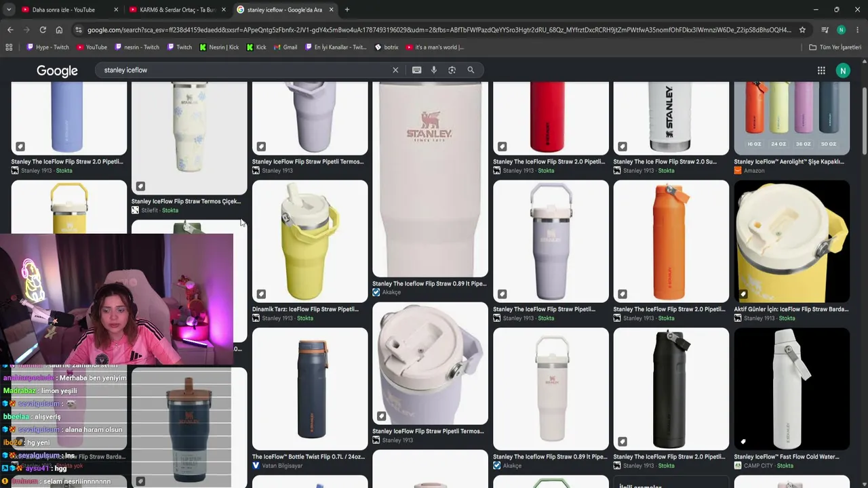Open the navy Twist Flip bottle image
This screenshot has height=488, width=868.
pos(310,389)
